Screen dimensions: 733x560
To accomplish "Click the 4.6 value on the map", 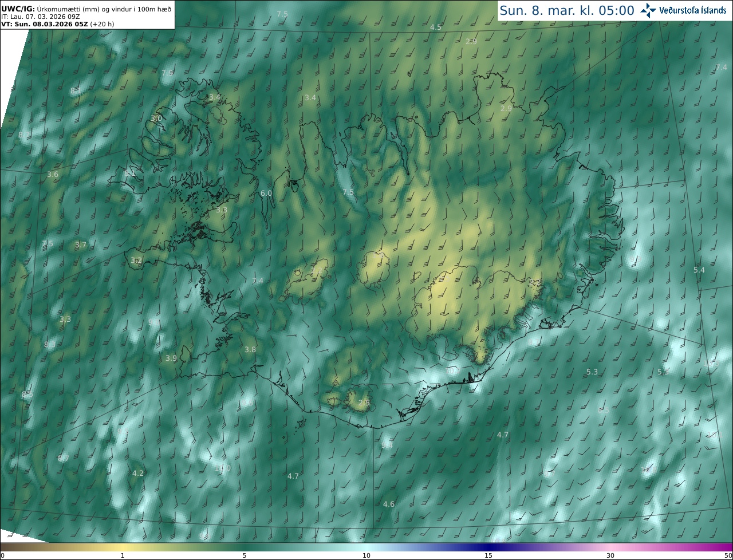I will pyautogui.click(x=389, y=504).
